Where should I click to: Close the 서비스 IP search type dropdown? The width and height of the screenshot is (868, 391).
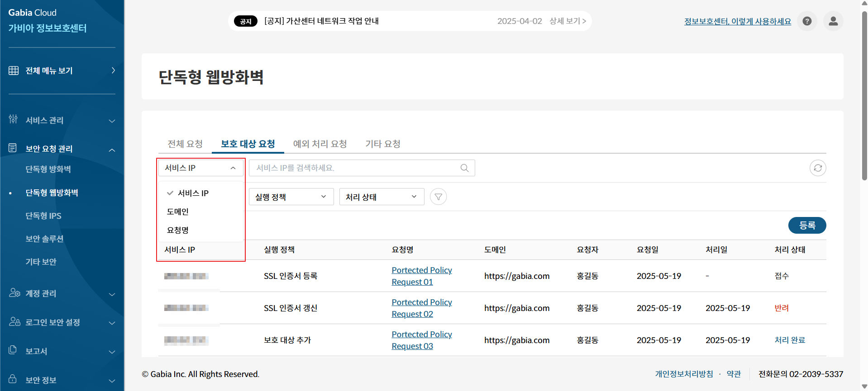click(x=200, y=168)
